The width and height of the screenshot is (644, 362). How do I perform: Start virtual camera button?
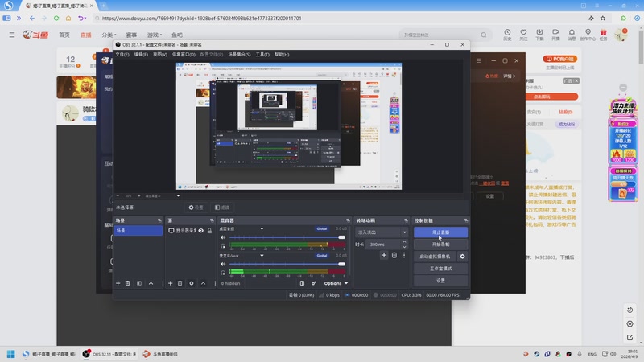[435, 257]
